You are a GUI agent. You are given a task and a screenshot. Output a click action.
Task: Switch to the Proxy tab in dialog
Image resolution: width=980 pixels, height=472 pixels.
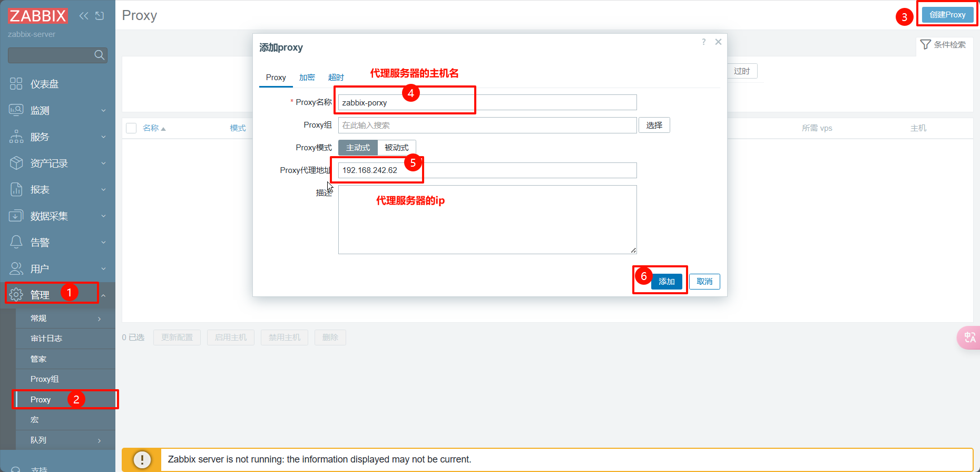coord(276,78)
